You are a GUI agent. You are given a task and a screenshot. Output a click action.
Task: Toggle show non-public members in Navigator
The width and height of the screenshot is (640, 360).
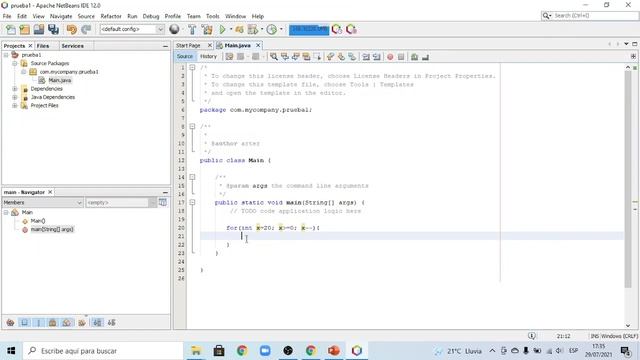tap(53, 322)
